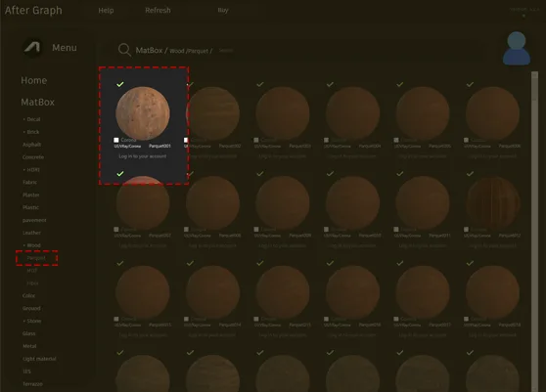546x392 pixels.
Task: Expand the Stone category in sidebar
Action: (x=32, y=321)
